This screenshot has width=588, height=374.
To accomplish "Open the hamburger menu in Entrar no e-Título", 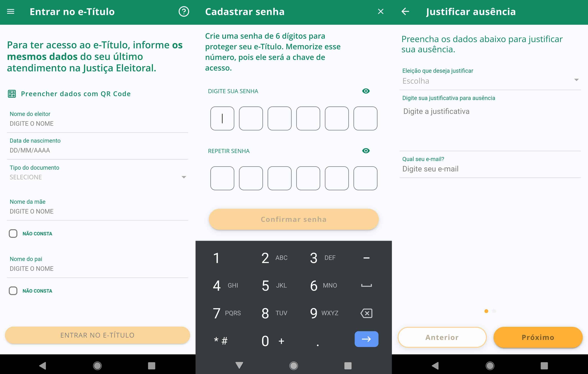I will pyautogui.click(x=11, y=12).
